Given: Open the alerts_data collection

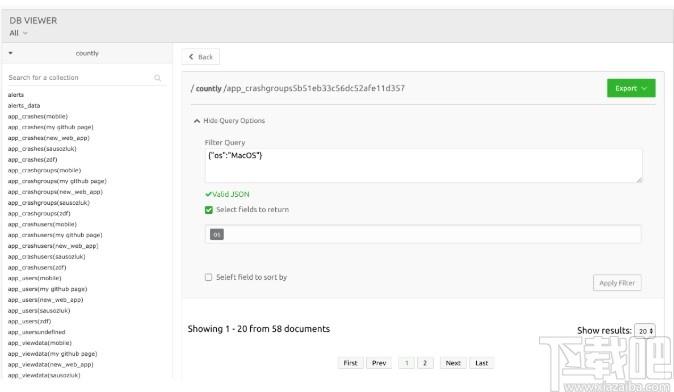Looking at the screenshot, I should [x=24, y=105].
